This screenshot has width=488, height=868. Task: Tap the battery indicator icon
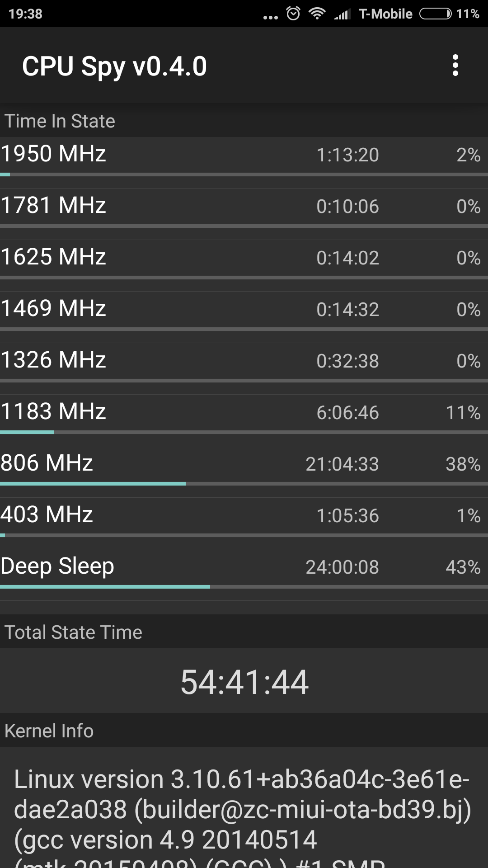click(x=435, y=14)
